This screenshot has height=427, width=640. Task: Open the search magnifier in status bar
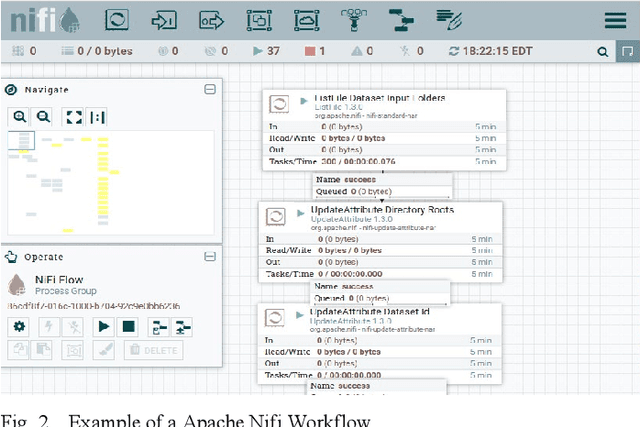(602, 52)
